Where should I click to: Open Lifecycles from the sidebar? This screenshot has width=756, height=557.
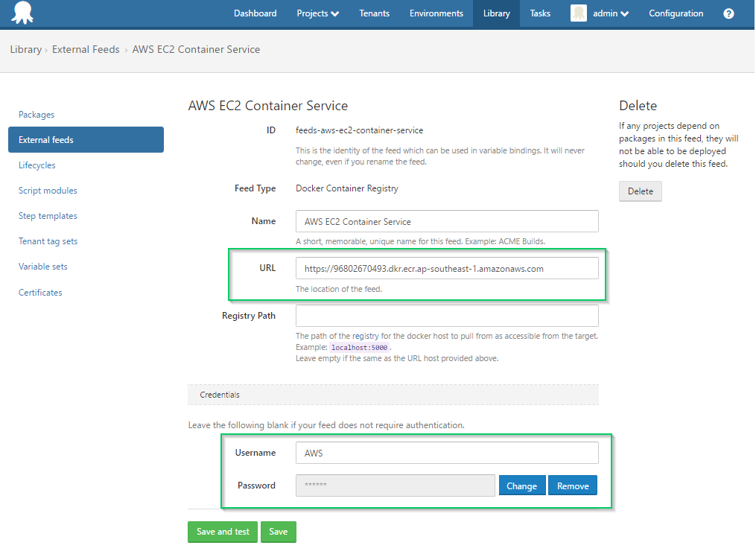(x=36, y=165)
